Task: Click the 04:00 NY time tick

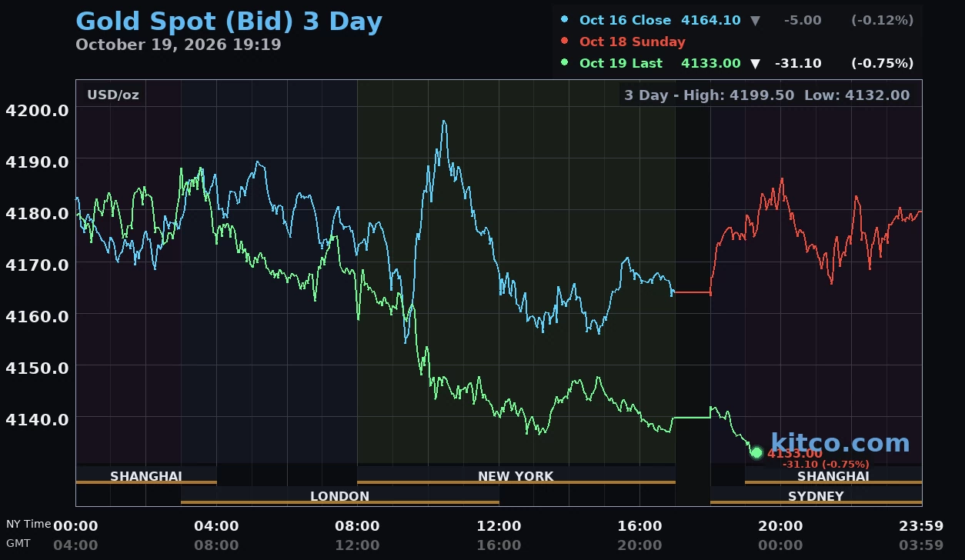Action: [x=216, y=526]
